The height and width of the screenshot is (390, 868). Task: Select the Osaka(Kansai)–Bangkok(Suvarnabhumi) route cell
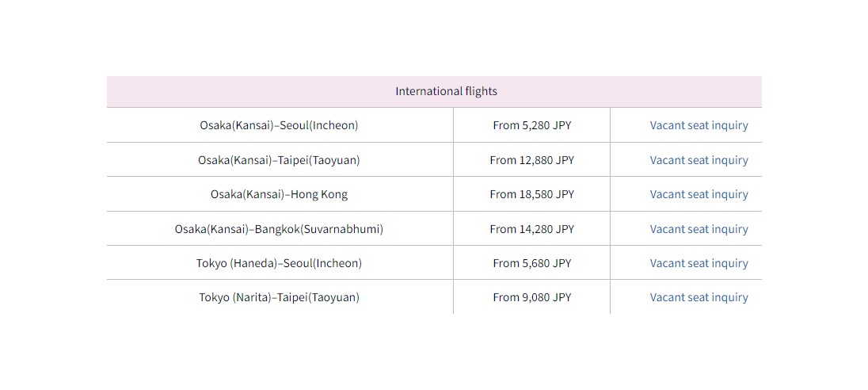[280, 229]
